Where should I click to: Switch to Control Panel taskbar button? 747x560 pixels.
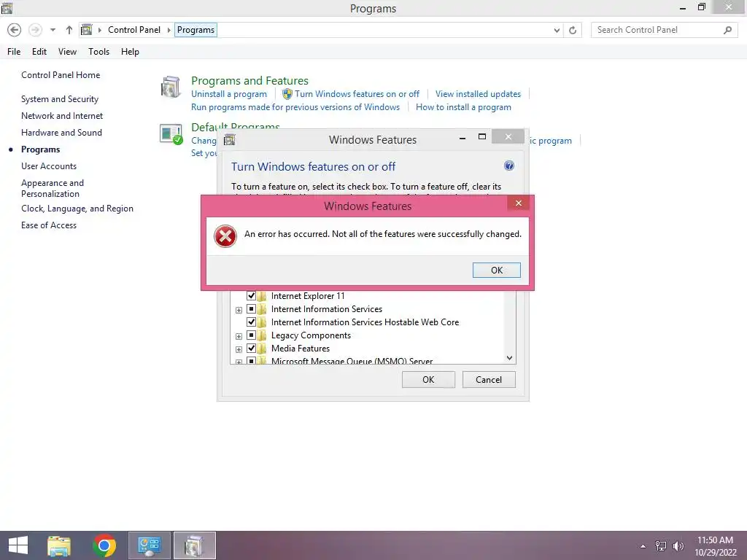click(149, 545)
